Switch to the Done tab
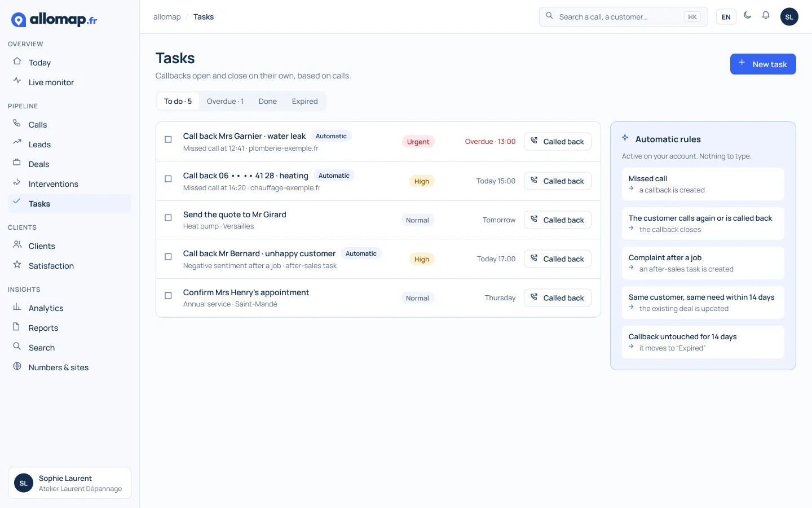Screen dimensions: 812x508 click(268, 102)
